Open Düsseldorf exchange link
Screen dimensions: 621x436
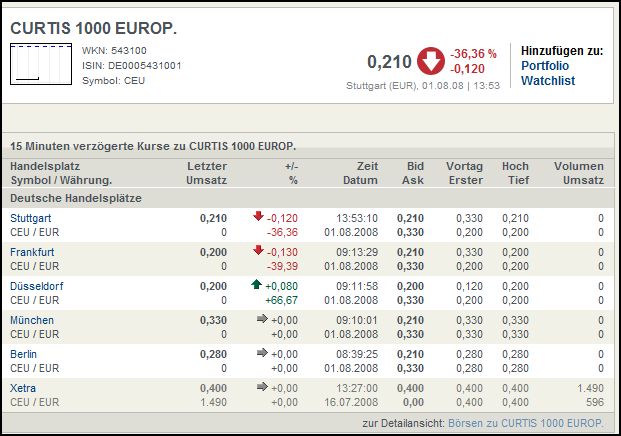click(37, 286)
